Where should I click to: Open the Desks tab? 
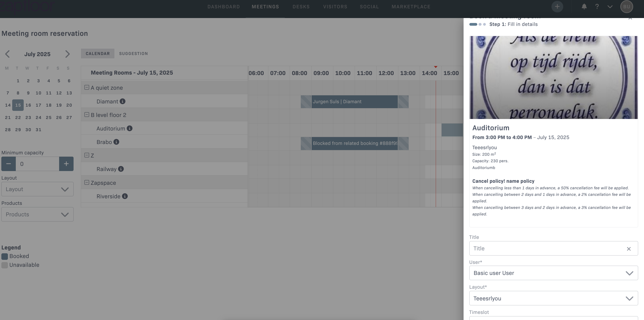point(301,7)
